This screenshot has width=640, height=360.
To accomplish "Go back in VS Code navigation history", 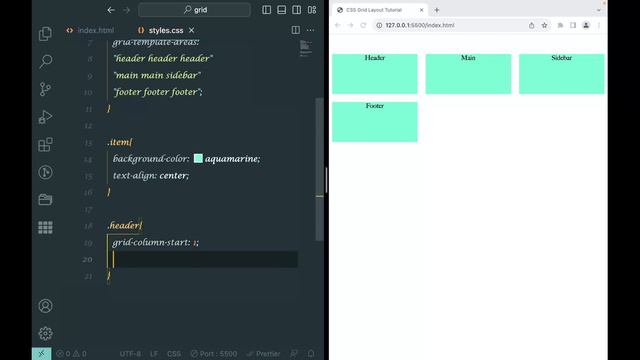I will (111, 10).
